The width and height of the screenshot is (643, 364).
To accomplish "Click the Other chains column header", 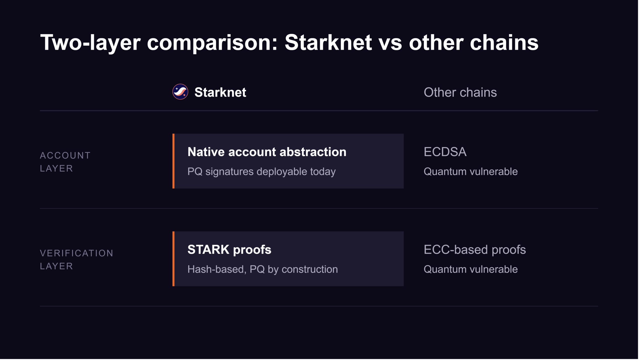I will click(x=460, y=92).
